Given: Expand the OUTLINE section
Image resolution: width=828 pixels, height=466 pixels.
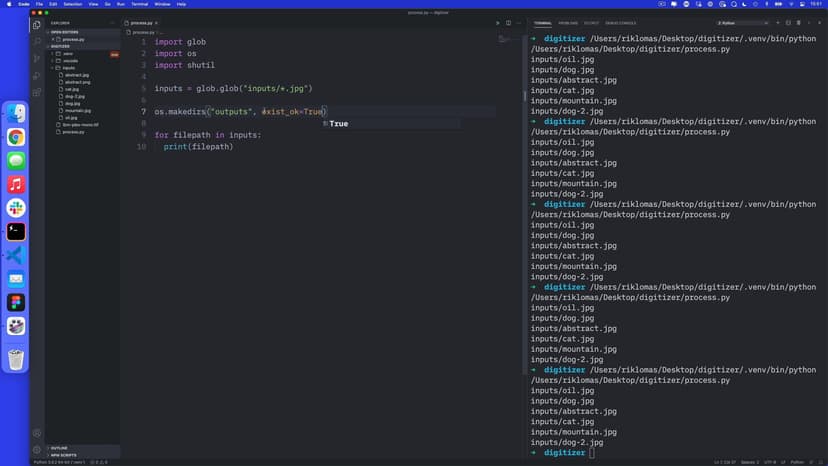Looking at the screenshot, I should pos(59,448).
